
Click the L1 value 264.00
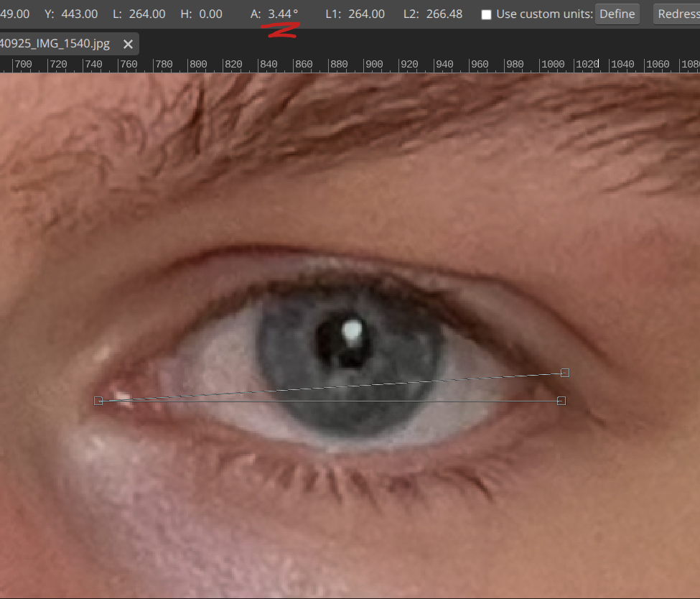pos(366,14)
